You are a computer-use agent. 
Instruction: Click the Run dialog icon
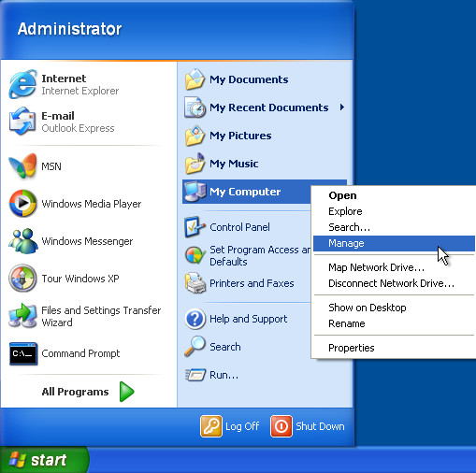click(x=195, y=375)
